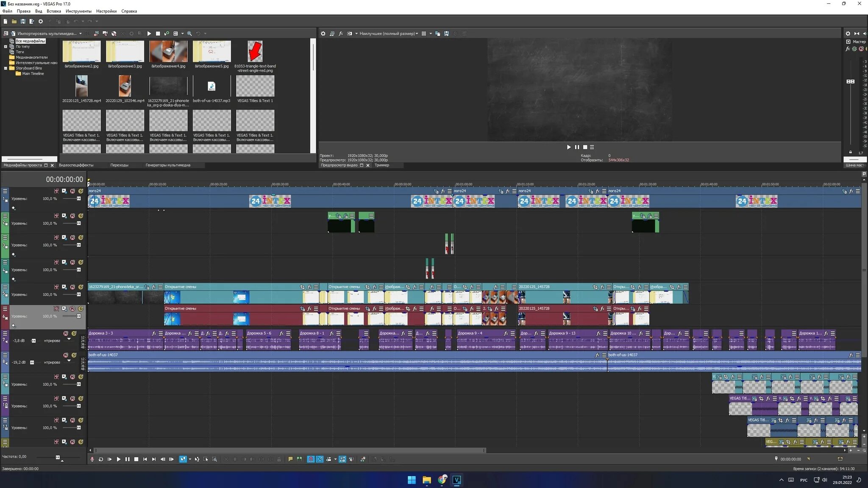Viewport: 868px width, 488px height.
Task: Click the Save project floppy icon
Action: (23, 21)
